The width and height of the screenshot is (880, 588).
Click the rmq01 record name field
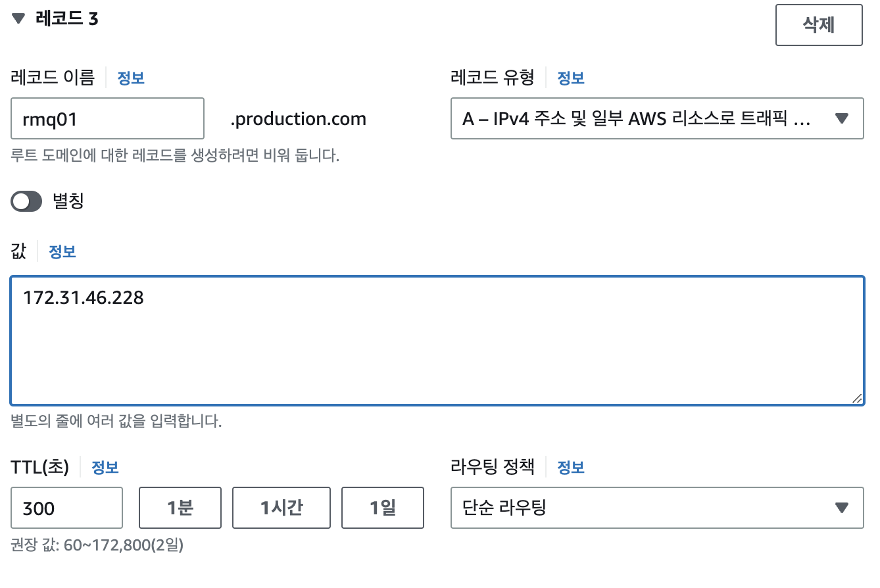(x=107, y=118)
